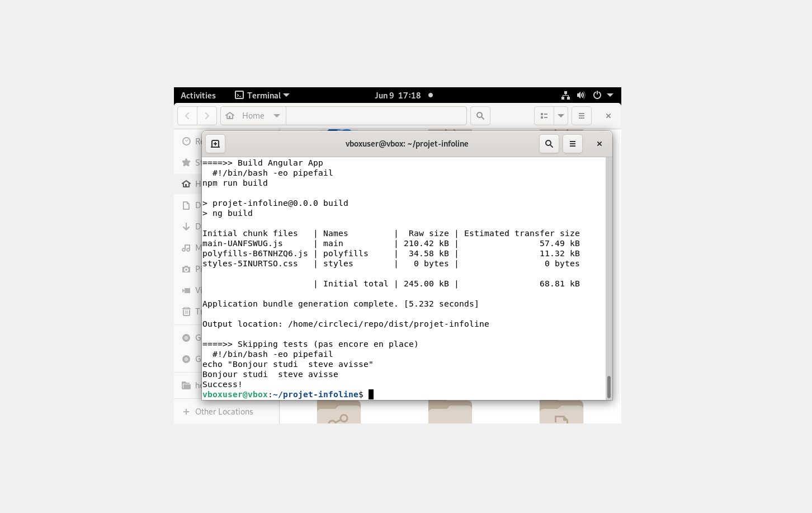Screen dimensions: 812x513
Task: Open the Terminal app menu in top bar
Action: pos(262,96)
